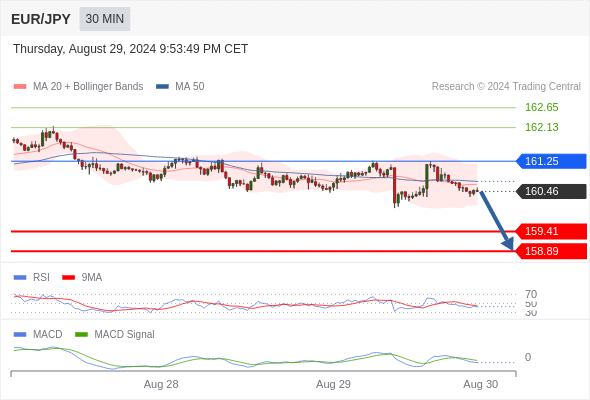590x400 pixels.
Task: Click the EUR/JPY symbol title
Action: tap(41, 19)
